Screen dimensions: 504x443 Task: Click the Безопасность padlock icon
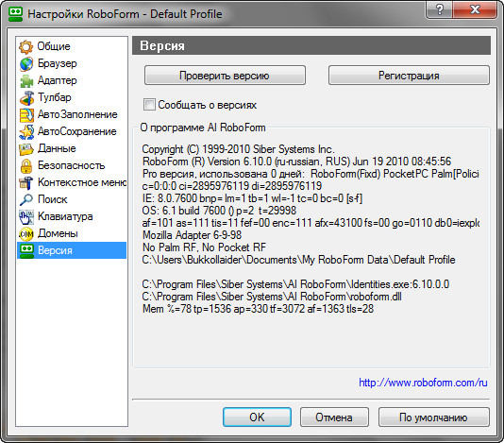(x=26, y=166)
